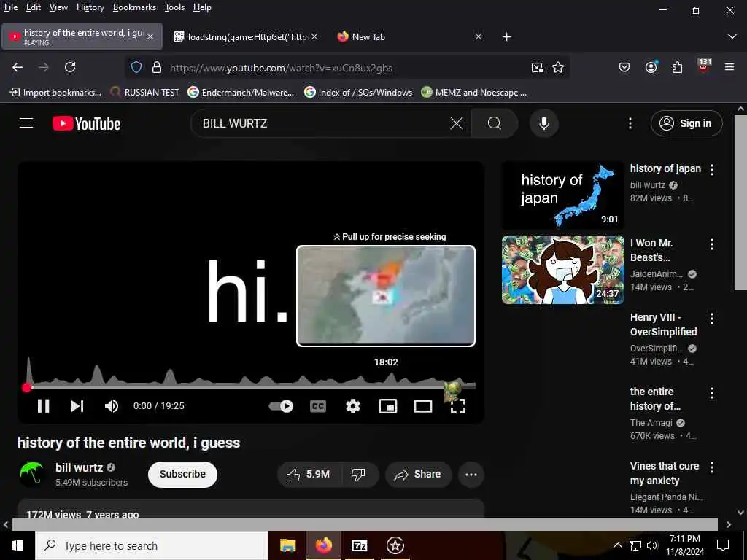Image resolution: width=747 pixels, height=560 pixels.
Task: View site security lock information
Action: (157, 68)
